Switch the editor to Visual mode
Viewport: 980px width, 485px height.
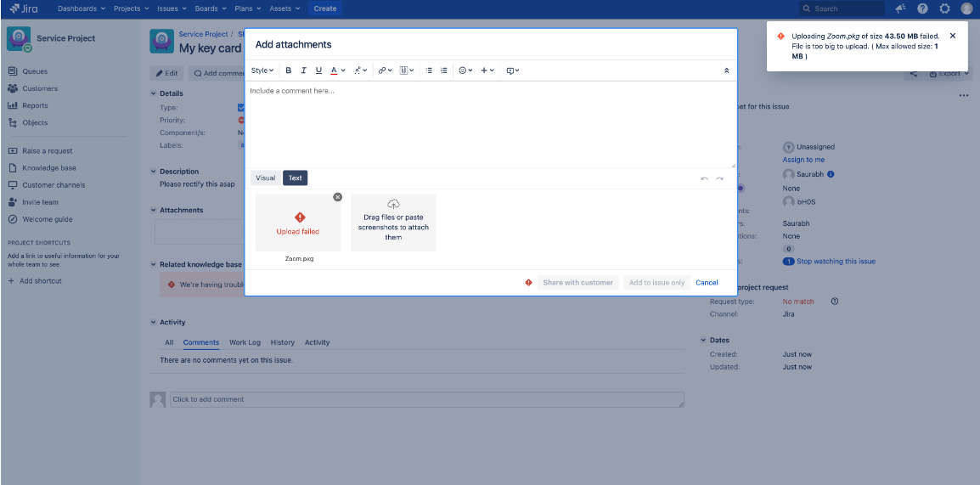[266, 178]
